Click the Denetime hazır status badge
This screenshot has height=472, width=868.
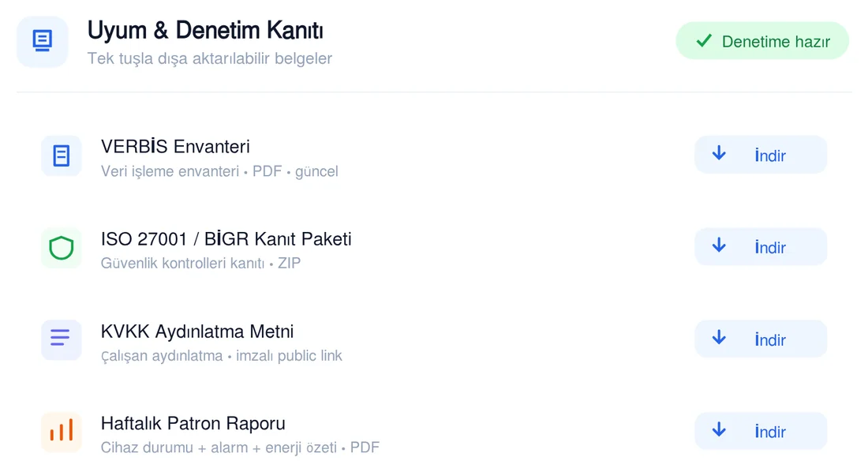(x=762, y=41)
